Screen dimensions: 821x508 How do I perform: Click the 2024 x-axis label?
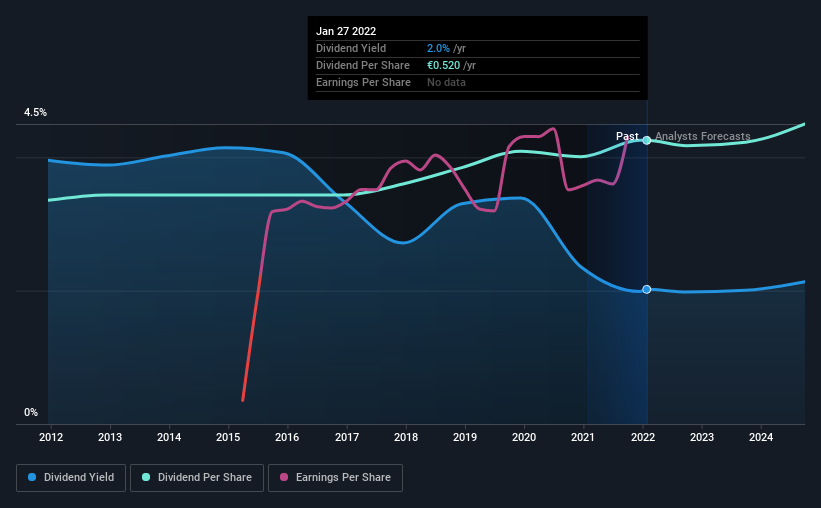pos(761,437)
